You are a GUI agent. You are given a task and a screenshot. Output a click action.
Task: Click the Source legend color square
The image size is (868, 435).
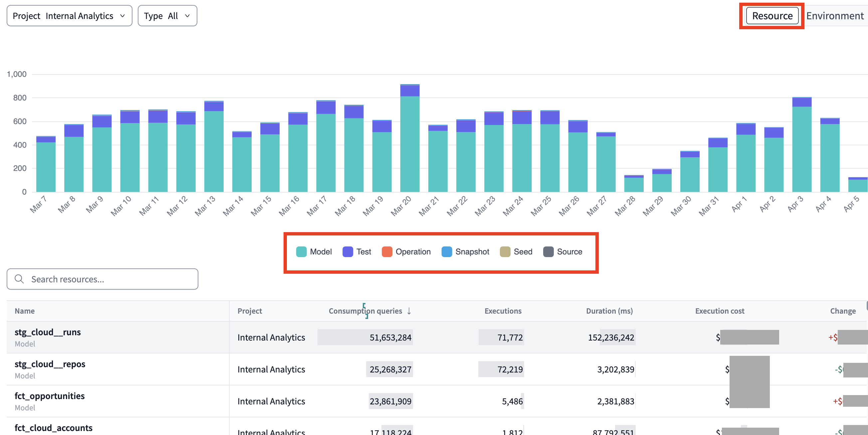pos(548,251)
